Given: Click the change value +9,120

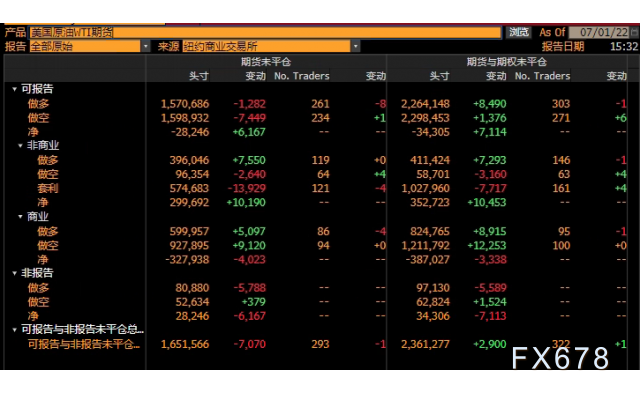Looking at the screenshot, I should (x=249, y=245).
